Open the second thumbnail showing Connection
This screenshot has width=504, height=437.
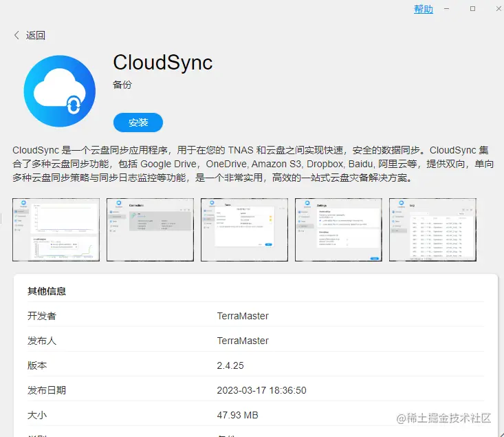(x=150, y=230)
